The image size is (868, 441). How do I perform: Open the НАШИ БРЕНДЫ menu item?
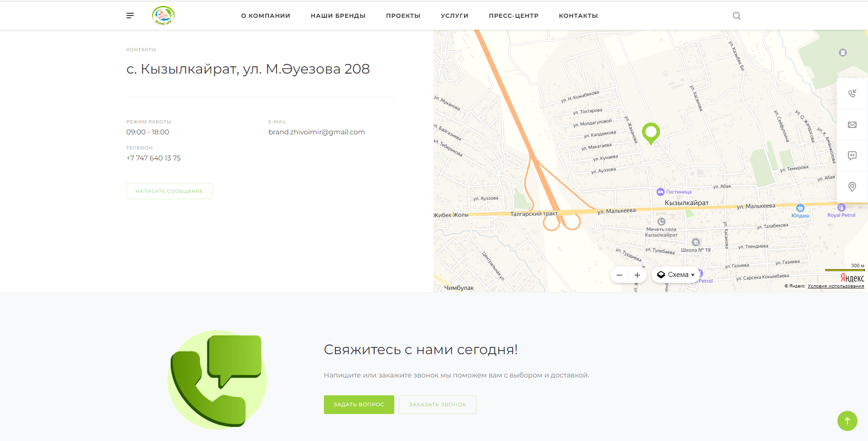coord(338,16)
